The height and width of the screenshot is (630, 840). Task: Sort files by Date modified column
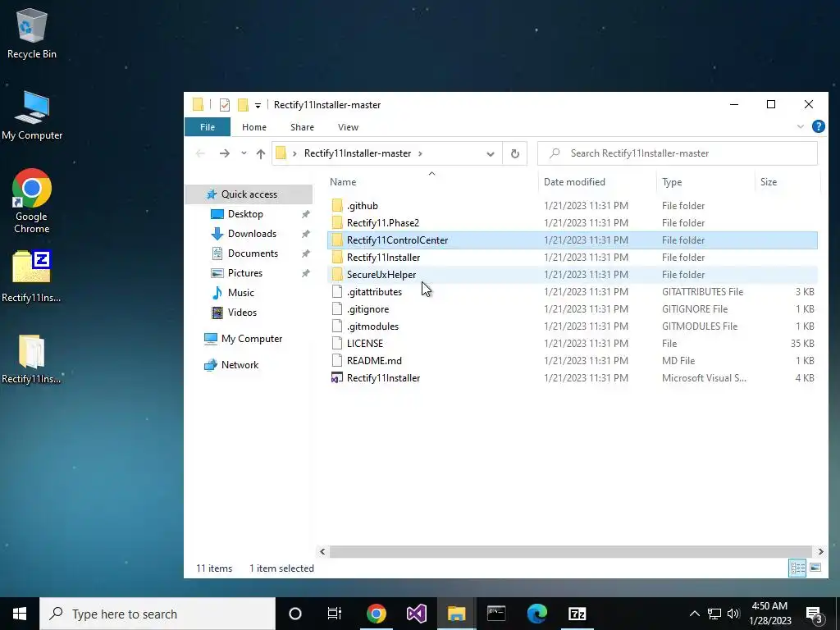(x=597, y=181)
